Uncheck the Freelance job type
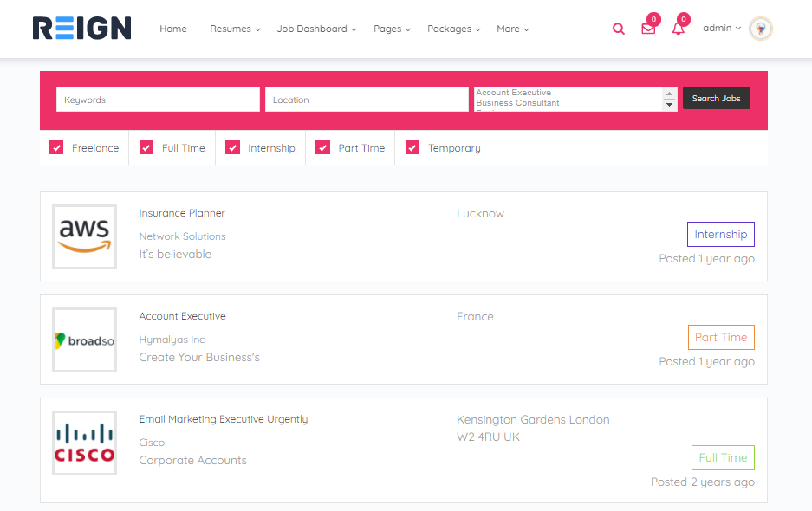This screenshot has width=812, height=511. (x=56, y=147)
